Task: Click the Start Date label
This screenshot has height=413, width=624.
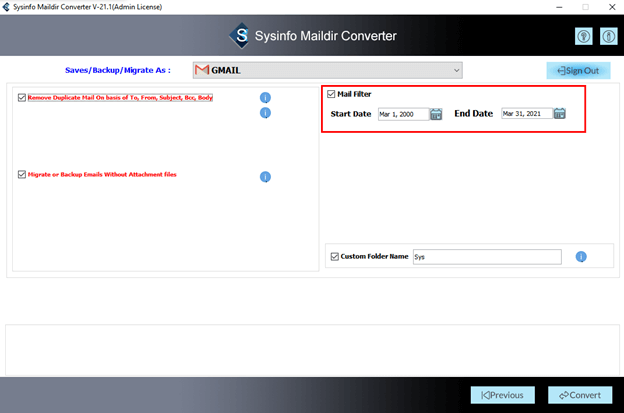Action: click(351, 114)
